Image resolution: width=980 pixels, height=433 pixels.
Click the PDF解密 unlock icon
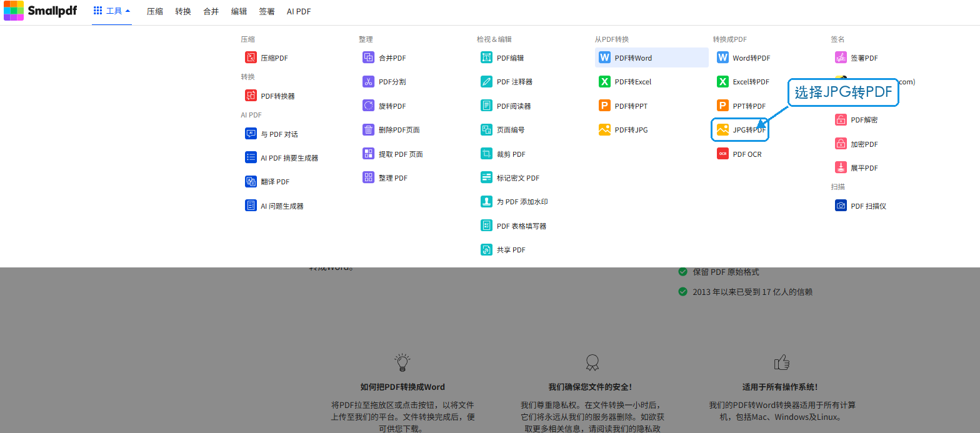click(x=841, y=119)
